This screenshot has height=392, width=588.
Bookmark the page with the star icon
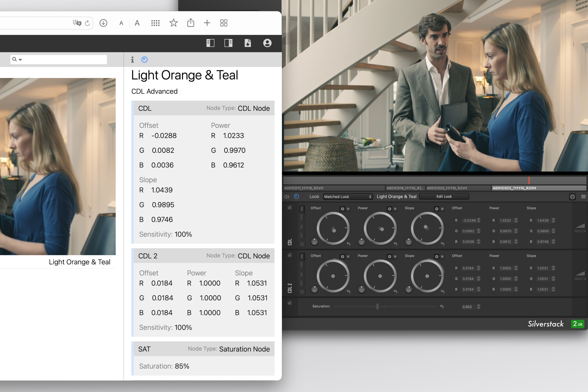pyautogui.click(x=173, y=23)
